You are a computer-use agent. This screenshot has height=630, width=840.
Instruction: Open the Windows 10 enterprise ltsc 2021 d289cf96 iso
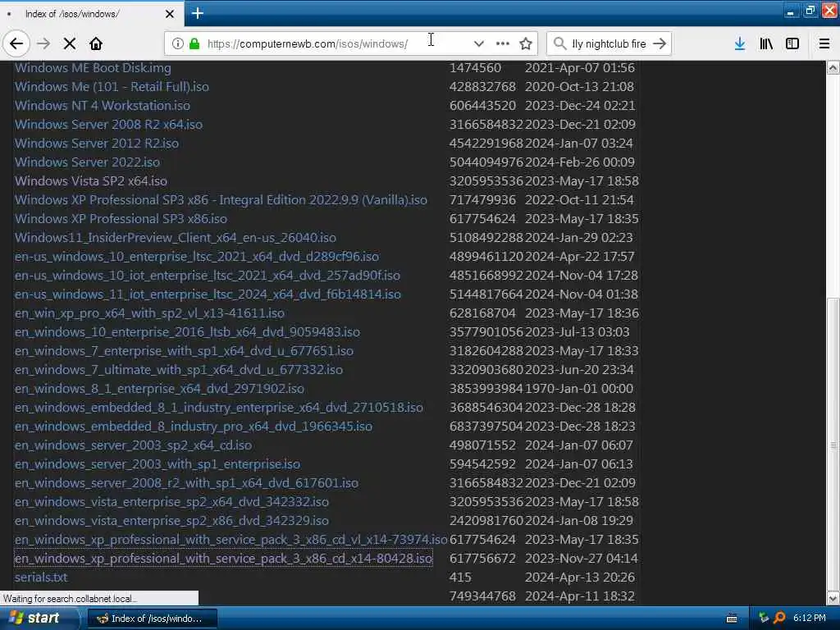(x=197, y=257)
